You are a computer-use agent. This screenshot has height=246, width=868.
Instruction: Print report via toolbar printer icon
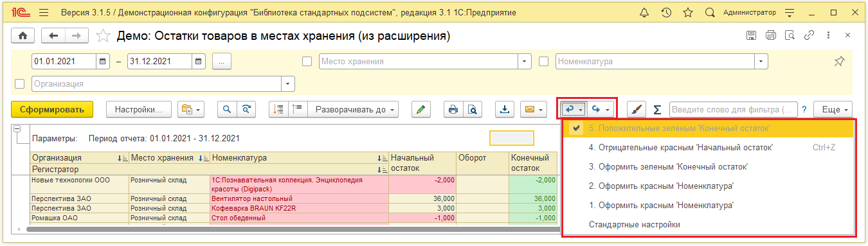coord(453,109)
